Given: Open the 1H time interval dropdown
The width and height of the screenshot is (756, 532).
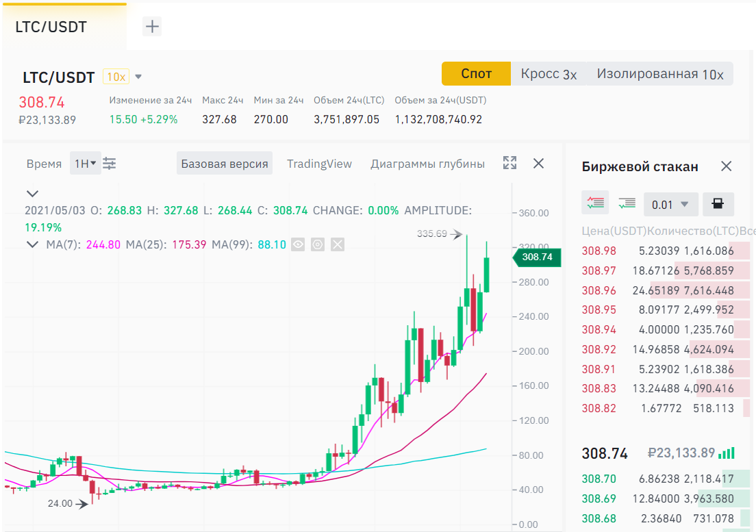Looking at the screenshot, I should pyautogui.click(x=85, y=164).
